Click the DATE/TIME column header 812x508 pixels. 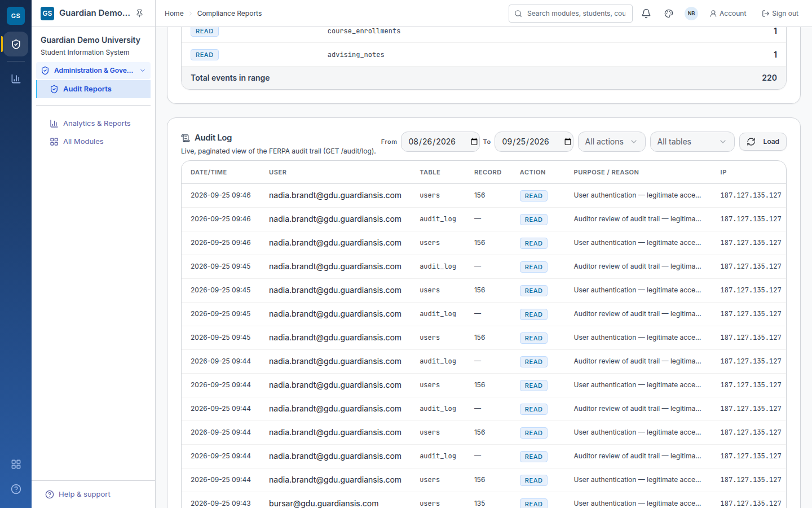pos(209,172)
